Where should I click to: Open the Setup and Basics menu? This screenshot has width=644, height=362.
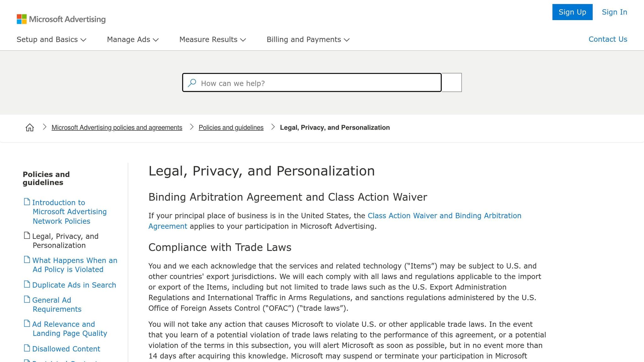pos(51,40)
